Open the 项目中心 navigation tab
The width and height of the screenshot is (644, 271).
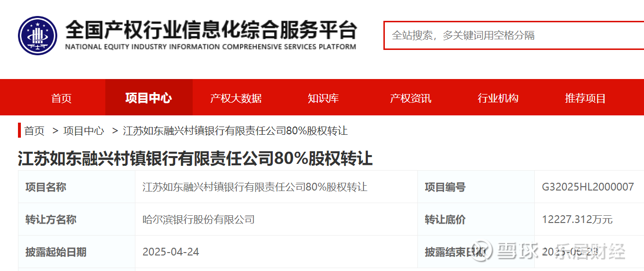point(149,97)
